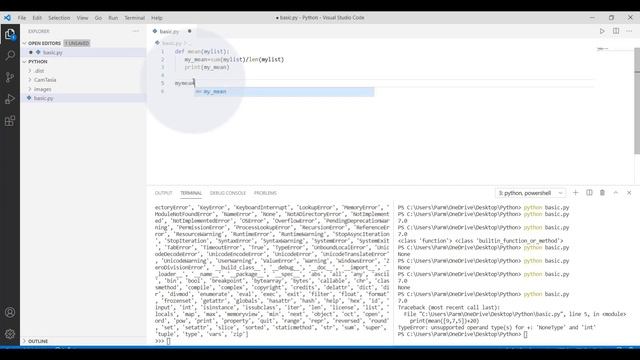This screenshot has width=640, height=360.
Task: Split the editor right
Action: coord(616,31)
